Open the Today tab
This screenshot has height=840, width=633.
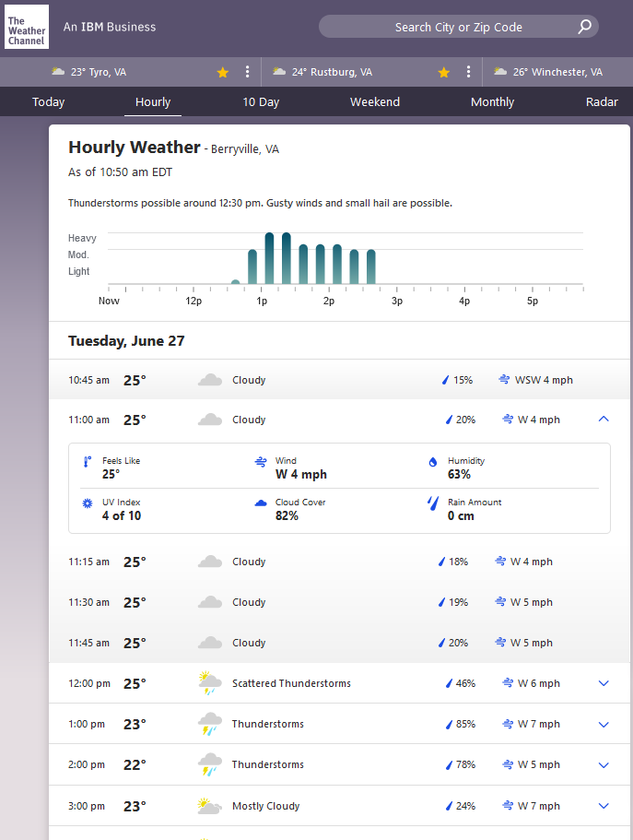tap(48, 101)
